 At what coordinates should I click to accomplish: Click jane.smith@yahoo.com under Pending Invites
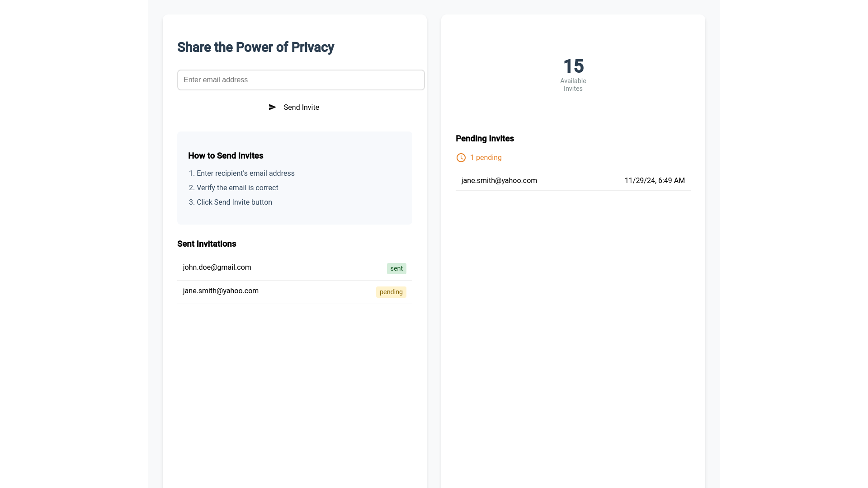pos(499,181)
